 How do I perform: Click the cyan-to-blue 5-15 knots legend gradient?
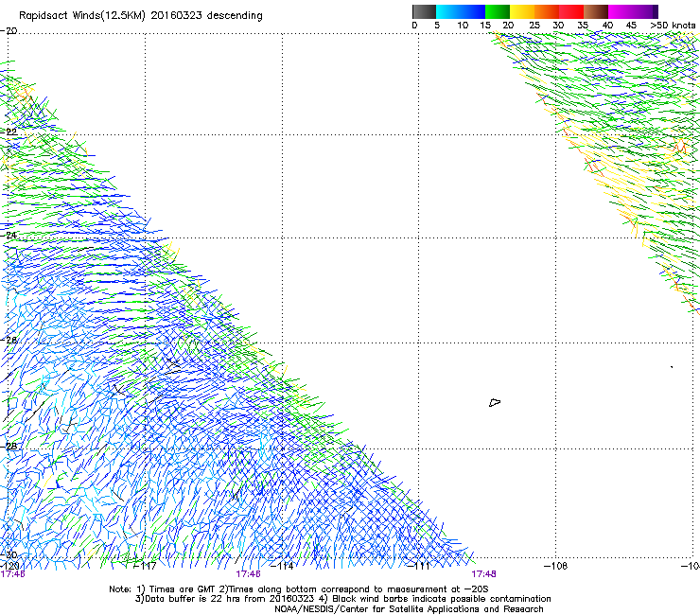[x=461, y=11]
